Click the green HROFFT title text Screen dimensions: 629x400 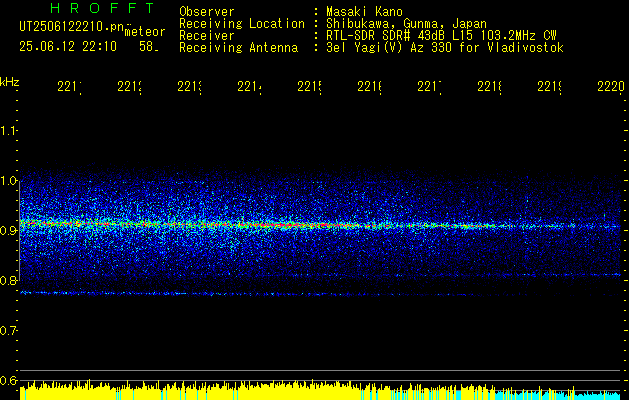tap(102, 8)
